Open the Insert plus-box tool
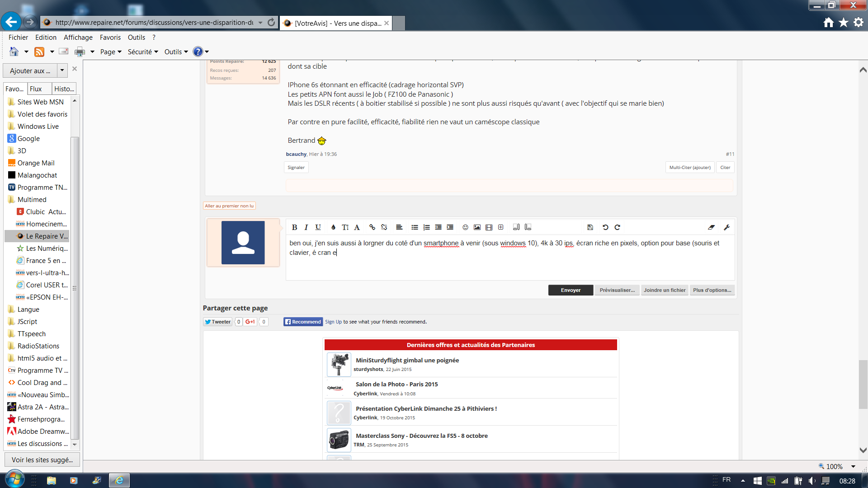 pyautogui.click(x=500, y=227)
